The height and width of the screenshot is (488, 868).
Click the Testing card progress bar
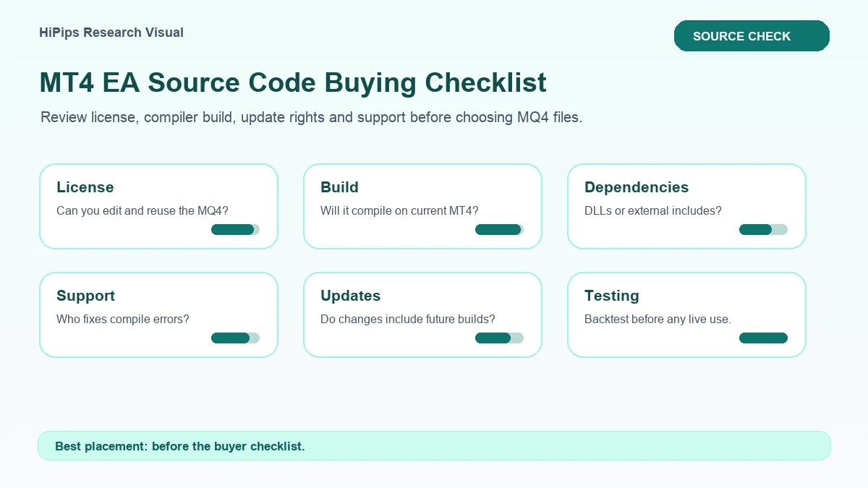[763, 338]
